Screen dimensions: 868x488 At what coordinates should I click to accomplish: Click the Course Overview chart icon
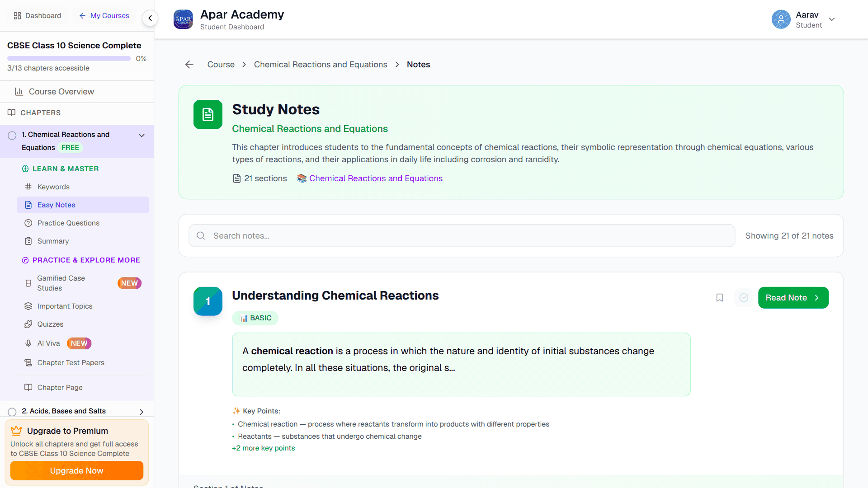(19, 92)
